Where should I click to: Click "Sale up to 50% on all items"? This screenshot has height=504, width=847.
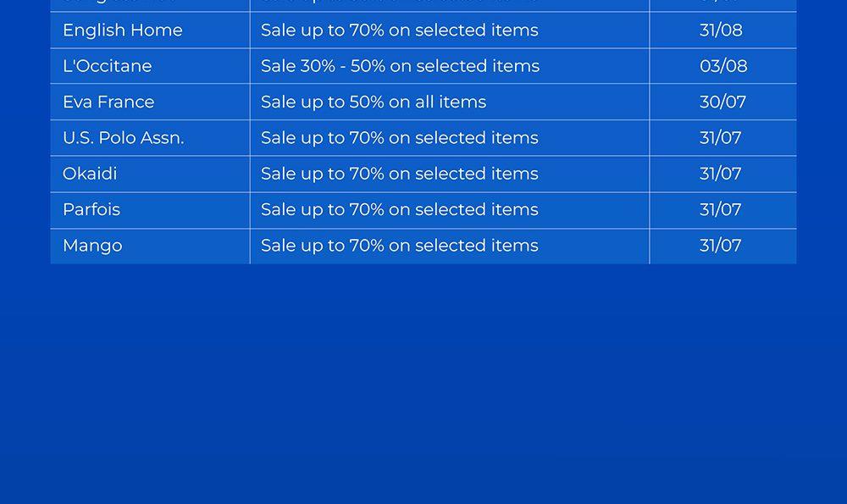tap(374, 102)
